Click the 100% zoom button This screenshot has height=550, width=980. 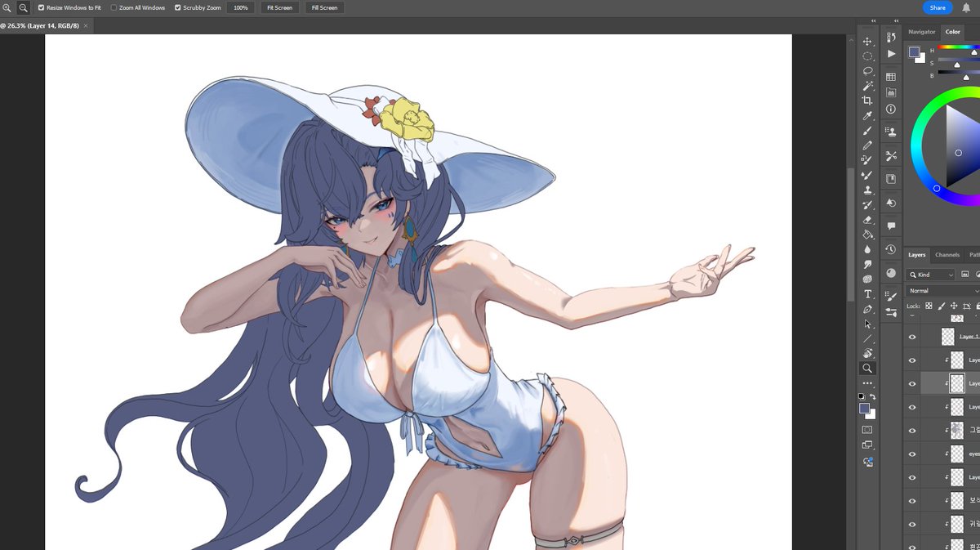tap(240, 7)
